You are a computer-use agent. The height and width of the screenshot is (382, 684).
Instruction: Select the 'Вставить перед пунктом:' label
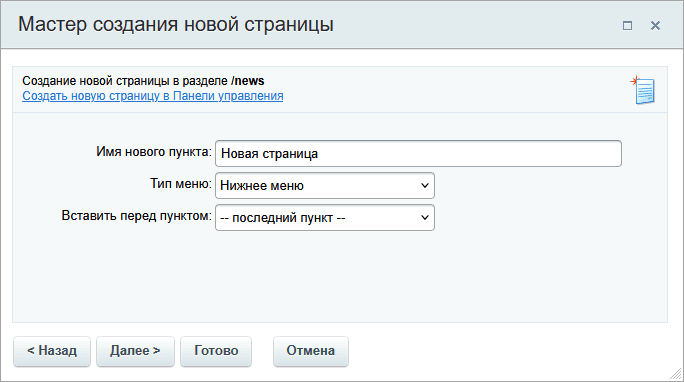[x=137, y=216]
